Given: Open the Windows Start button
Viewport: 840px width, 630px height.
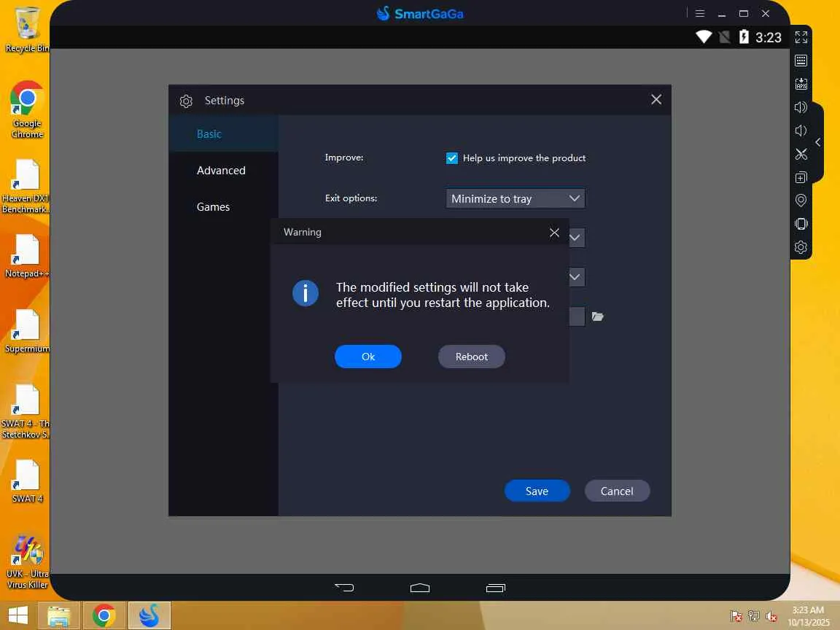Looking at the screenshot, I should (17, 615).
